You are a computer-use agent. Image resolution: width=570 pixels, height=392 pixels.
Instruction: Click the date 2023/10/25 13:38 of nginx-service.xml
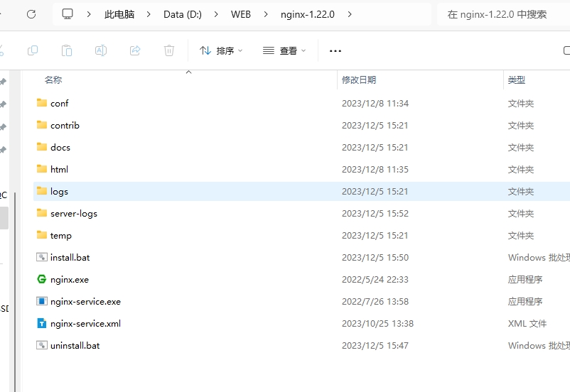point(377,324)
